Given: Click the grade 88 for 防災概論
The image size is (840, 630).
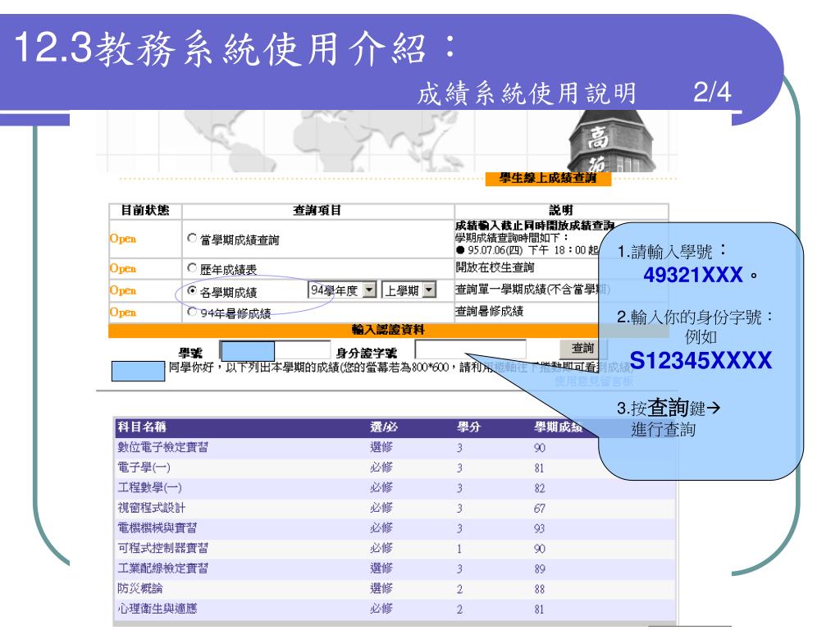Looking at the screenshot, I should pyautogui.click(x=540, y=589).
